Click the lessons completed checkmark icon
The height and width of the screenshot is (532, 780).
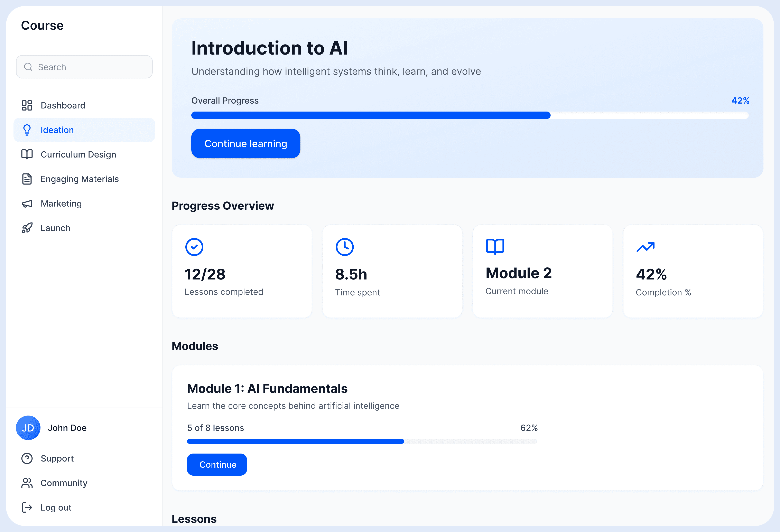click(194, 247)
